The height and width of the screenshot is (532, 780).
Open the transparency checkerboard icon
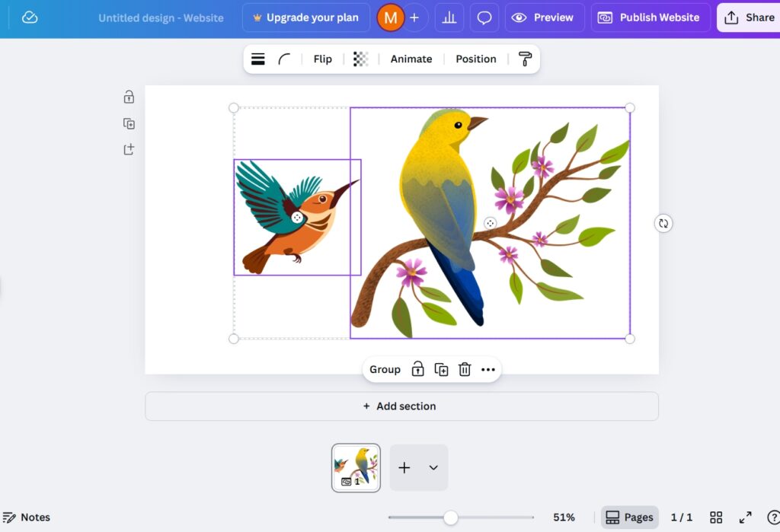(360, 59)
